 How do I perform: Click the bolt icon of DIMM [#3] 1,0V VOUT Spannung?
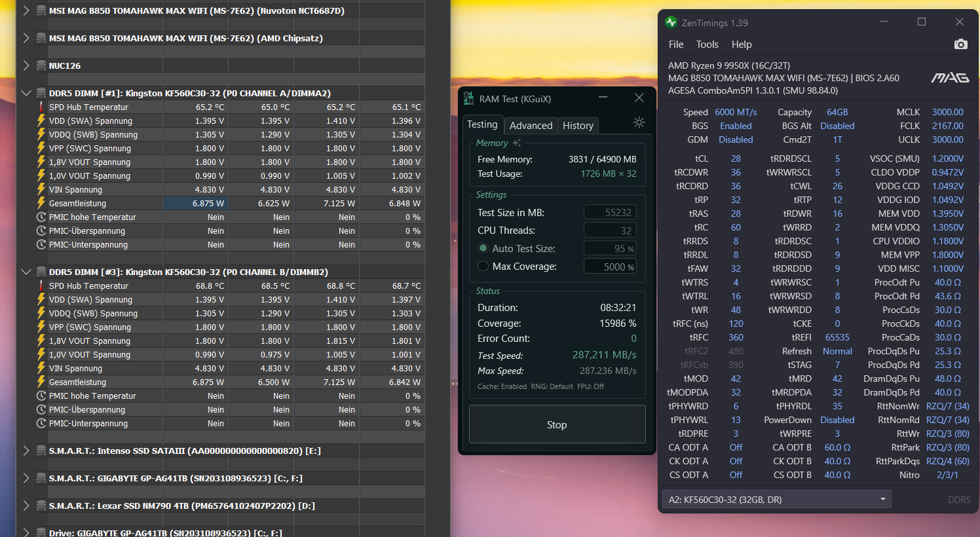click(41, 354)
